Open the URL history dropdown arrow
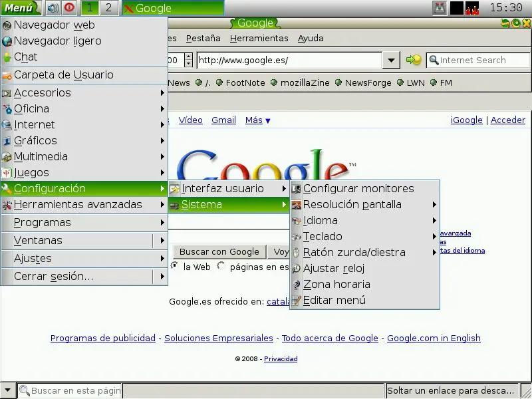Screen dimensions: 532x399 (x=391, y=61)
